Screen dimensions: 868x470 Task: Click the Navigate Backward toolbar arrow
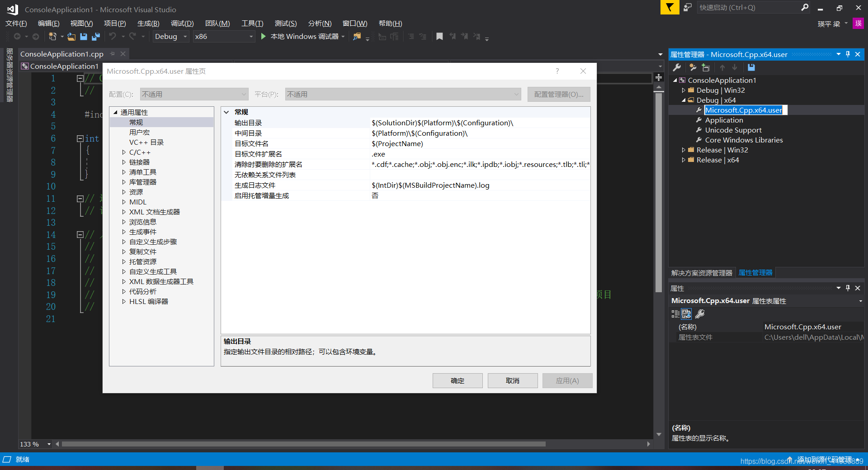point(17,36)
